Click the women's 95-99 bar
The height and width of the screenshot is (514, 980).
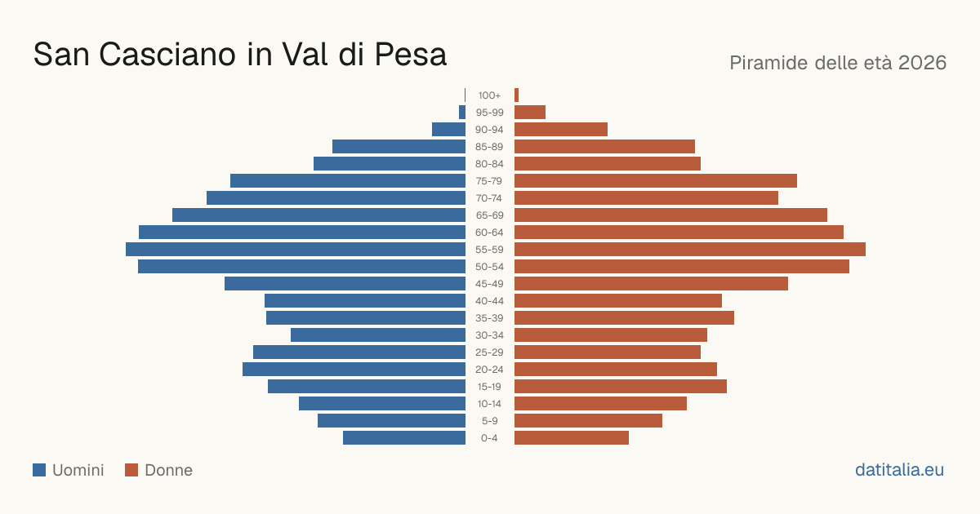point(530,113)
